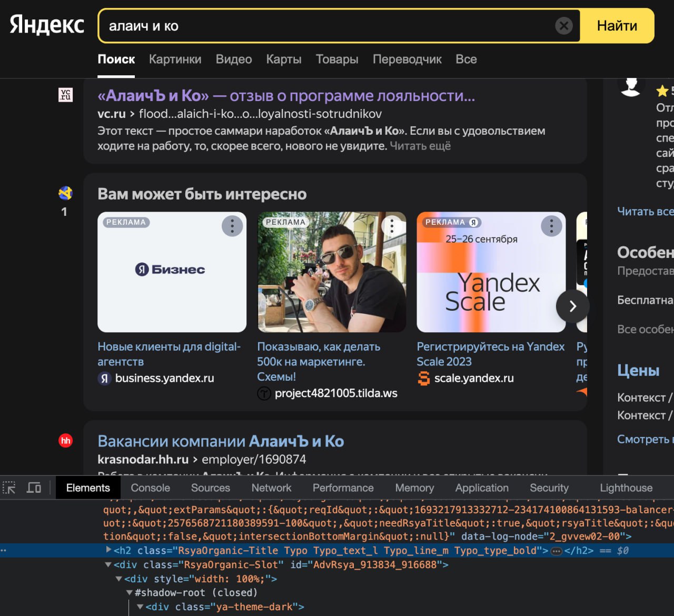This screenshot has height=616, width=674.
Task: Click the Я Бизнес ad thumbnail
Action: 172,272
